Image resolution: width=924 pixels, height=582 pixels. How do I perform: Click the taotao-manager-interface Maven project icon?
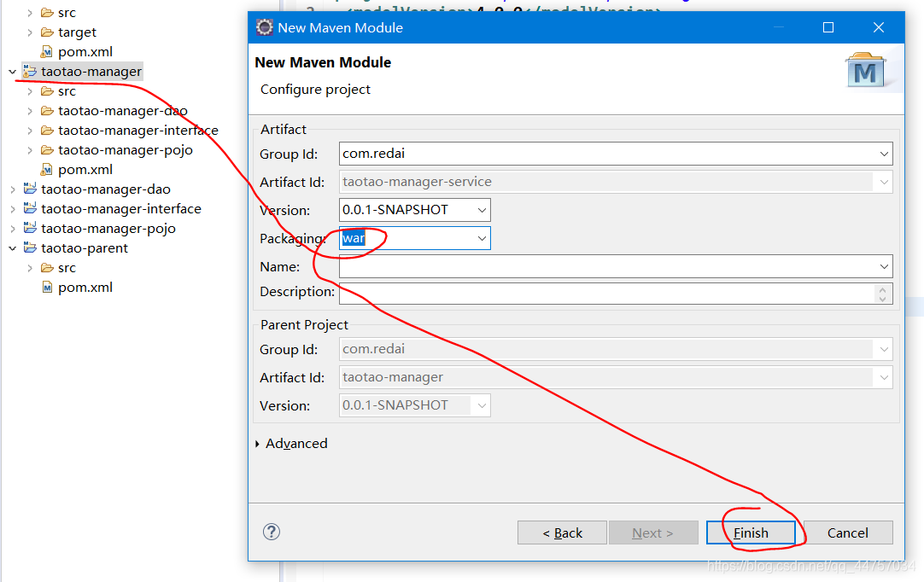pyautogui.click(x=30, y=208)
